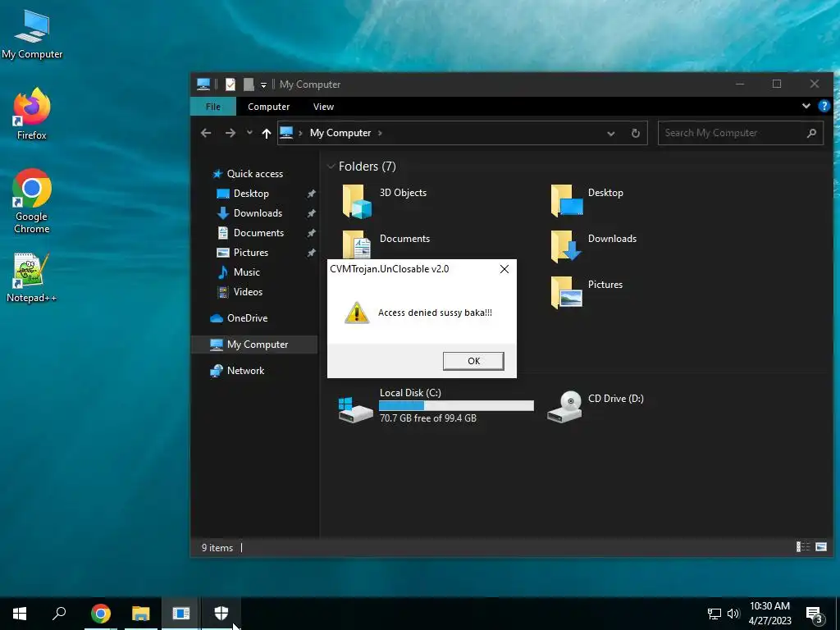Open notification center with 3 alerts
The image size is (840, 630).
click(x=815, y=614)
